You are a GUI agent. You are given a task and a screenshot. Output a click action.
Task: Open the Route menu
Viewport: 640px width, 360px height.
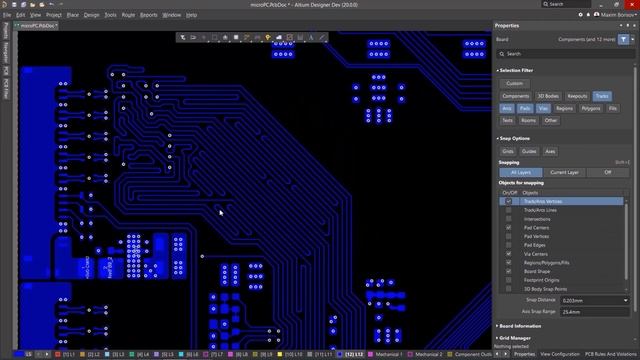coord(128,15)
